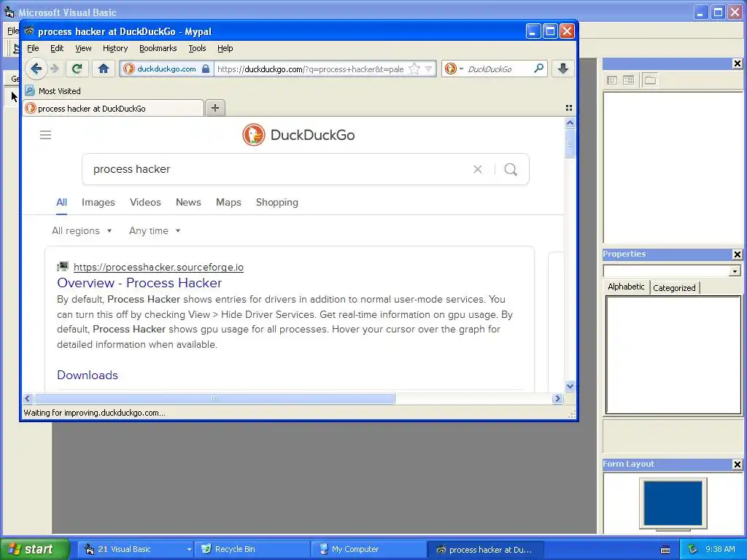This screenshot has height=560, width=747.
Task: Open the Properties object dropdown
Action: click(x=735, y=271)
